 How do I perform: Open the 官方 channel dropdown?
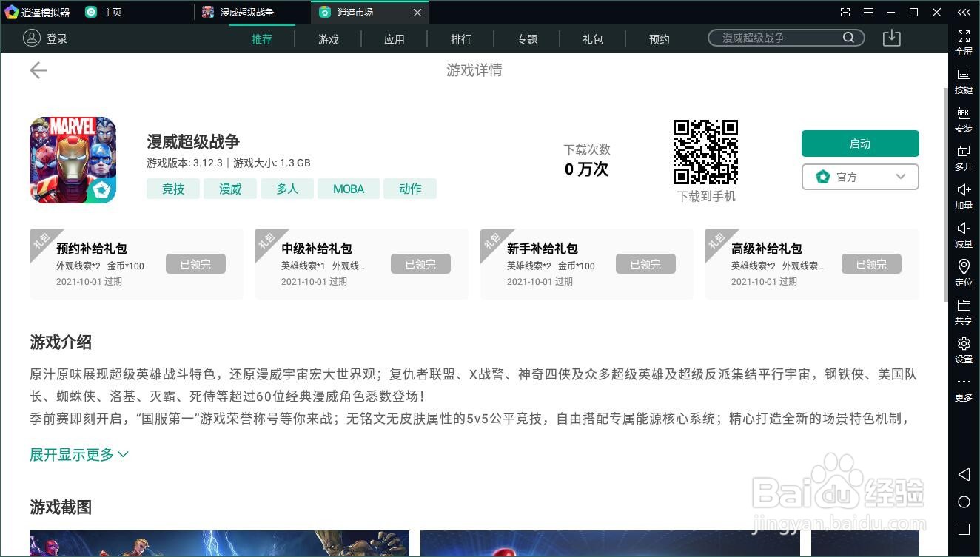[x=860, y=177]
